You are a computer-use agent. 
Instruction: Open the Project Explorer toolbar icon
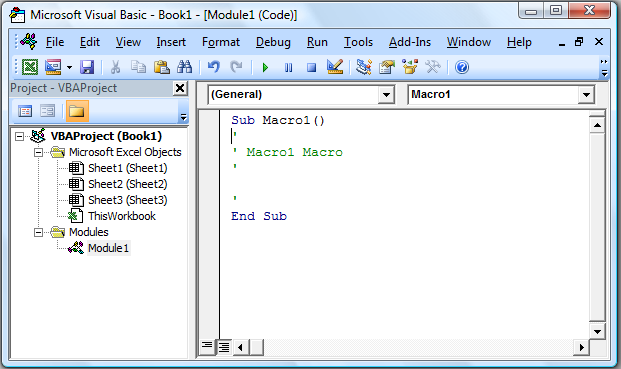(364, 67)
